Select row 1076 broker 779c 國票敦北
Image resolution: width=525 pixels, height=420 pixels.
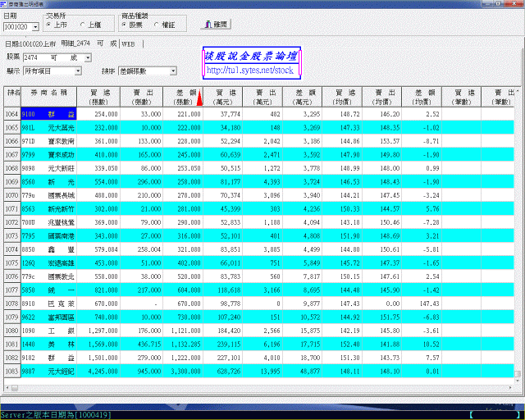[x=49, y=276]
